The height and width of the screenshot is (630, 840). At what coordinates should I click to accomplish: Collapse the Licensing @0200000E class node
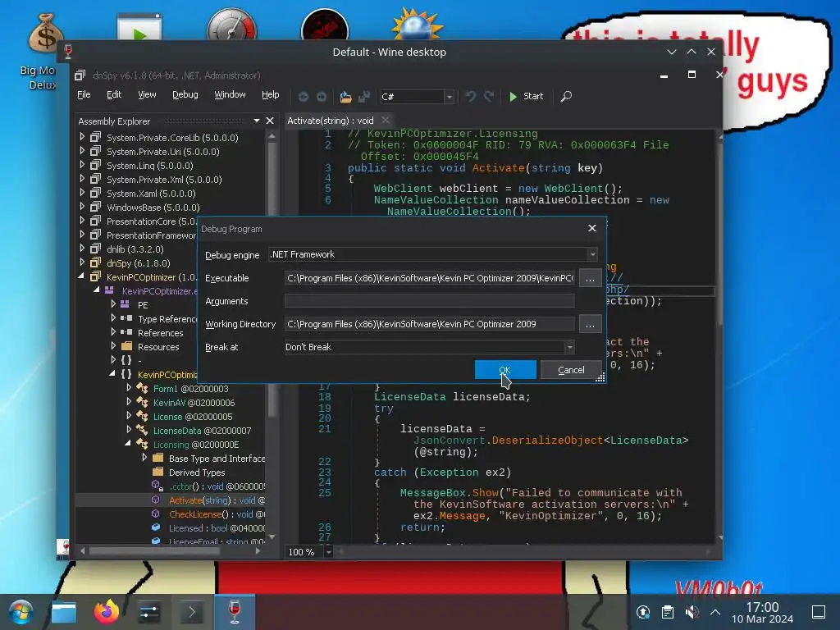[128, 444]
